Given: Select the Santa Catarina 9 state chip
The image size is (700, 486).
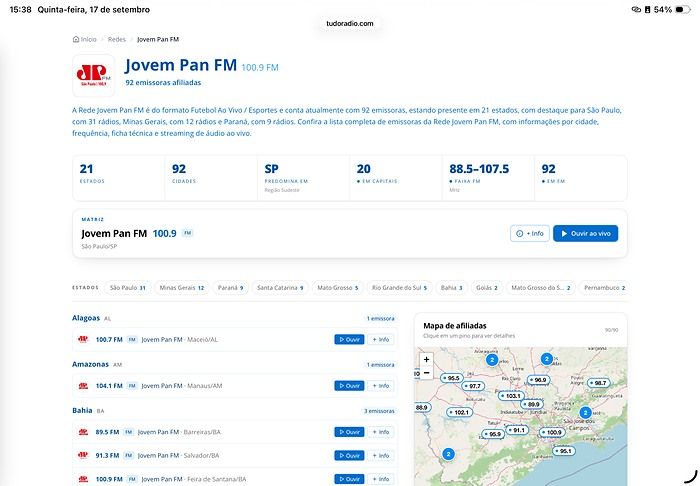Looking at the screenshot, I should click(280, 288).
